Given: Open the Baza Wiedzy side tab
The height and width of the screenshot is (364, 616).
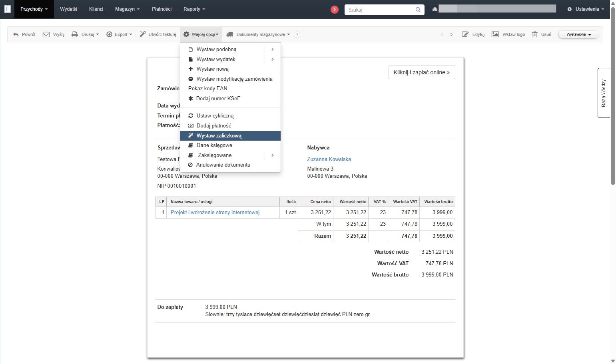Looking at the screenshot, I should [604, 93].
